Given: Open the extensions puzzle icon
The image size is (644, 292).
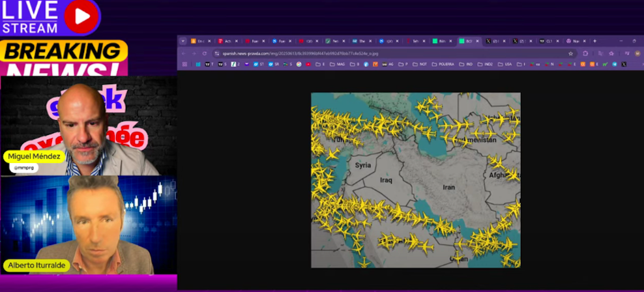Looking at the screenshot, I should tap(585, 53).
